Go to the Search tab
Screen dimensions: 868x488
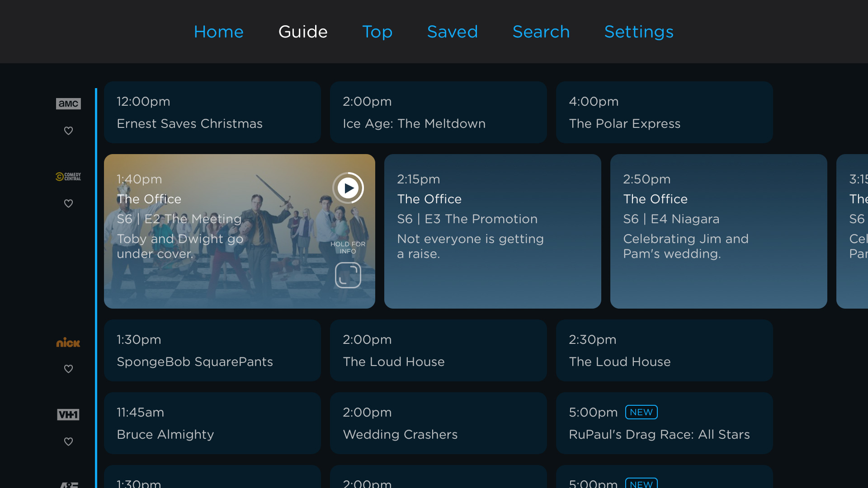(x=541, y=32)
